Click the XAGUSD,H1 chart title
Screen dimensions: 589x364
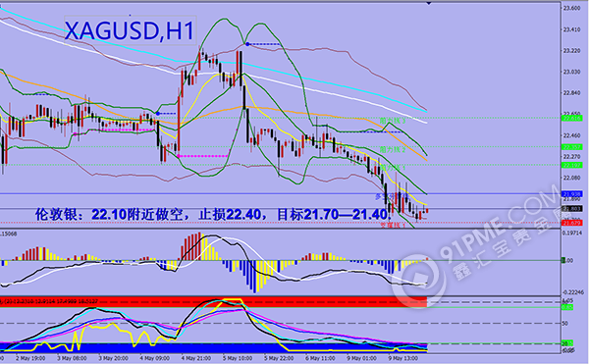coord(130,30)
